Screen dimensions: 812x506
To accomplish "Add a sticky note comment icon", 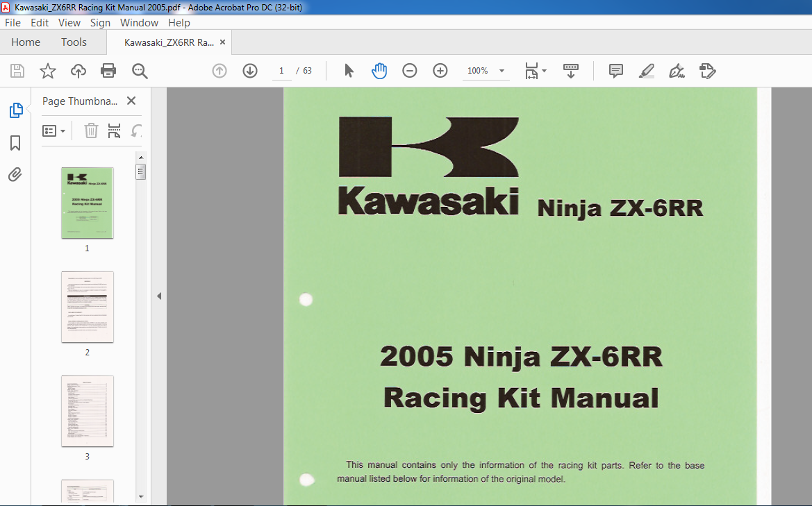I will point(615,71).
